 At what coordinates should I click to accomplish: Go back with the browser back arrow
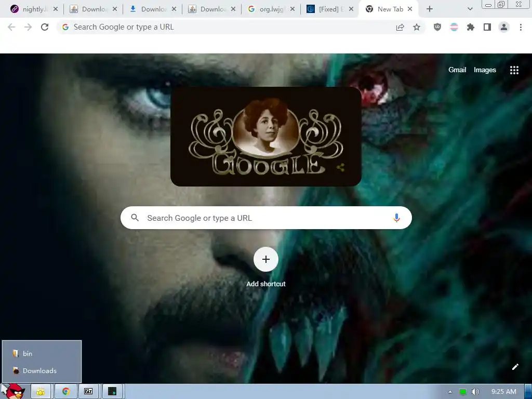[x=11, y=27]
